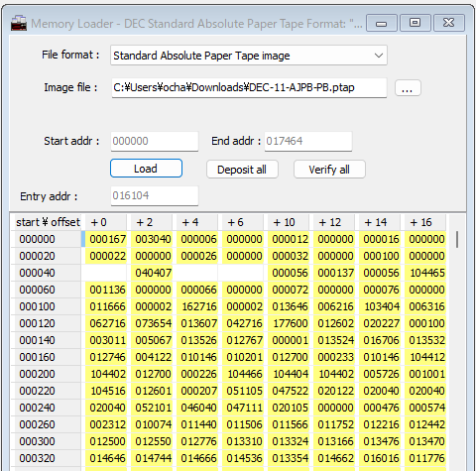Image resolution: width=476 pixels, height=471 pixels.
Task: Click the Memory Loader app icon in title bar
Action: tap(19, 23)
